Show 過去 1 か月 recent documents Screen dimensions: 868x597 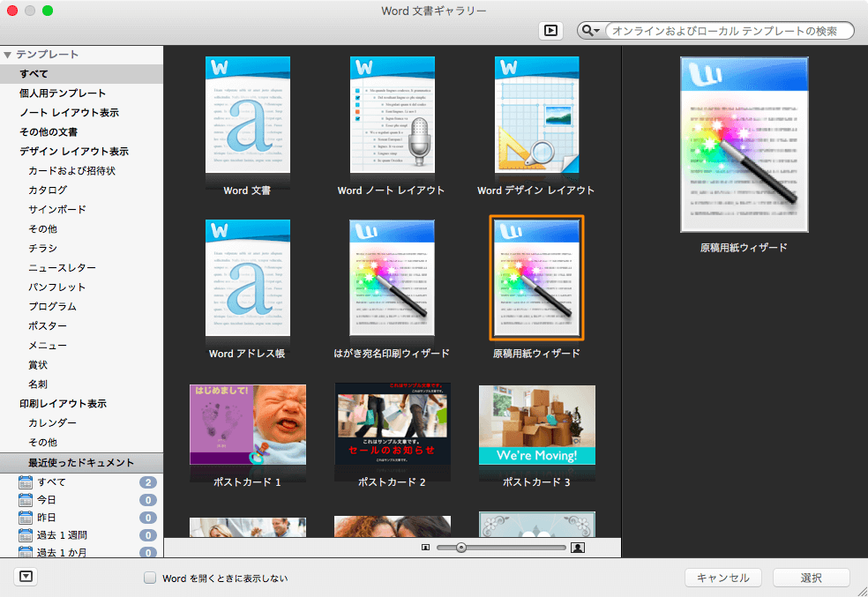(81, 552)
